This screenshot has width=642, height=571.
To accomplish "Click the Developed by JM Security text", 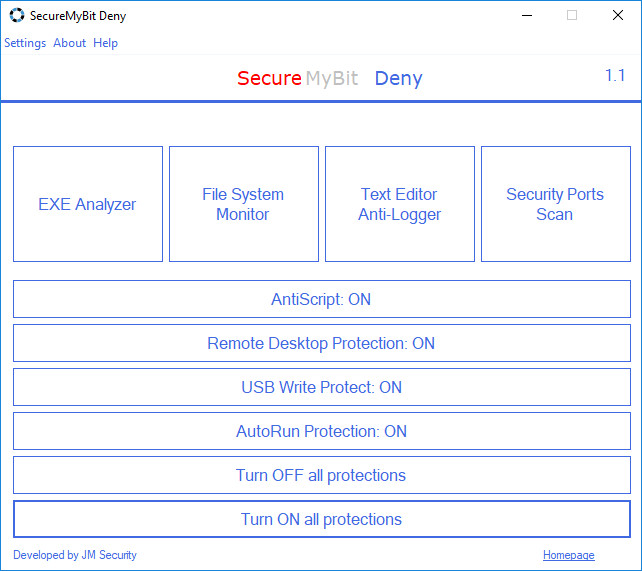I will click(x=75, y=555).
